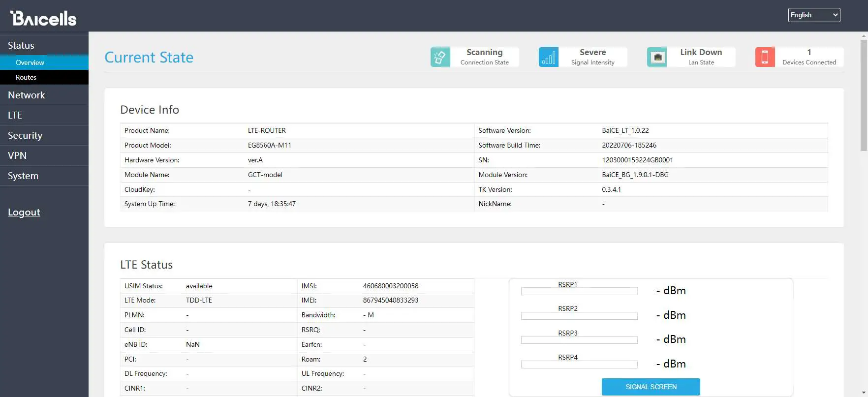868x397 pixels.
Task: Click the Logout link
Action: click(24, 212)
